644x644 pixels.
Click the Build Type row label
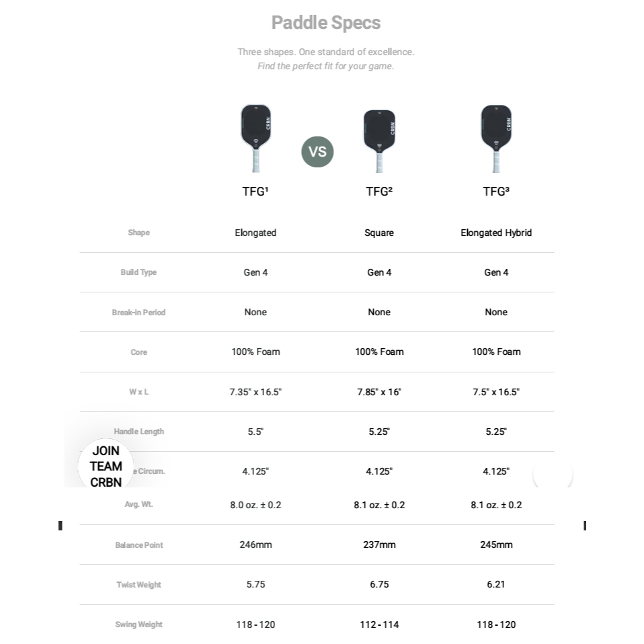(x=138, y=272)
